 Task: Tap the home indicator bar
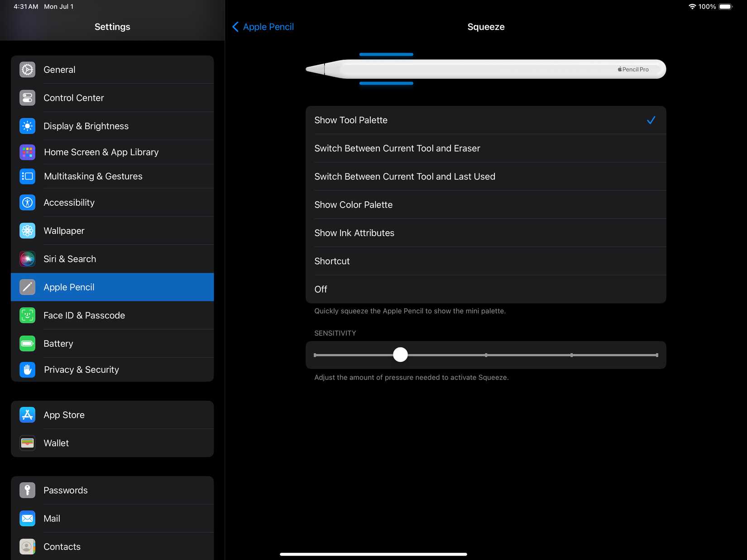click(x=373, y=554)
